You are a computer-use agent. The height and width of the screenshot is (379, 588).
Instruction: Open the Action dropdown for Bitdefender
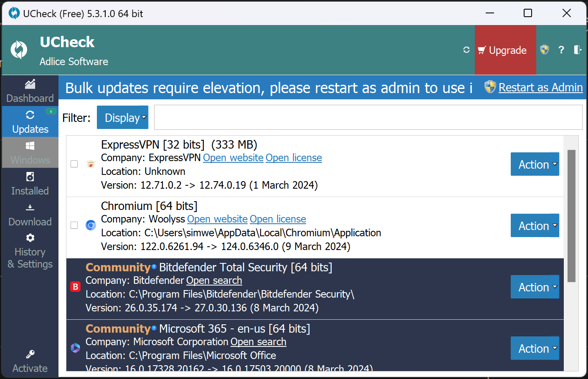pyautogui.click(x=535, y=287)
